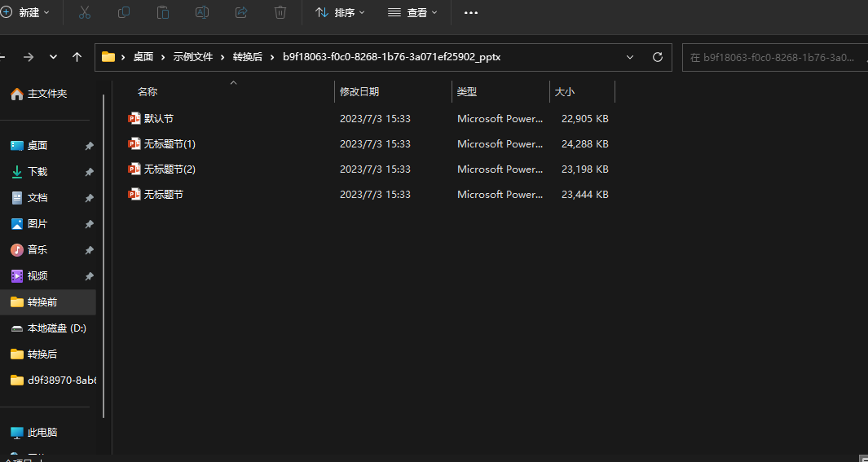Click 桌面 in the address breadcrumb
This screenshot has height=462, width=868.
143,57
